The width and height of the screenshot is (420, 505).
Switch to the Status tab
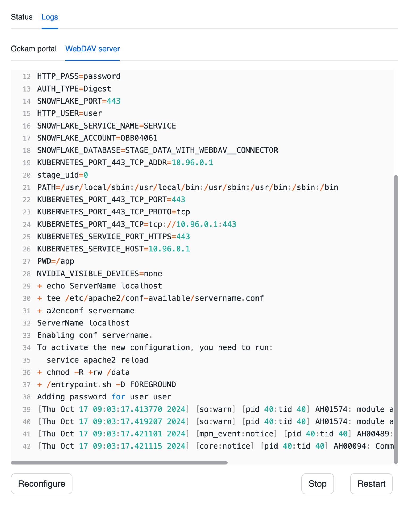(22, 17)
